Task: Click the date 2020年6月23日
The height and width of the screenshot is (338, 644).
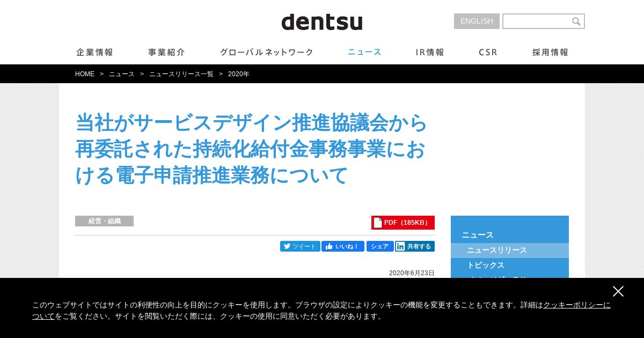Action: coord(412,273)
